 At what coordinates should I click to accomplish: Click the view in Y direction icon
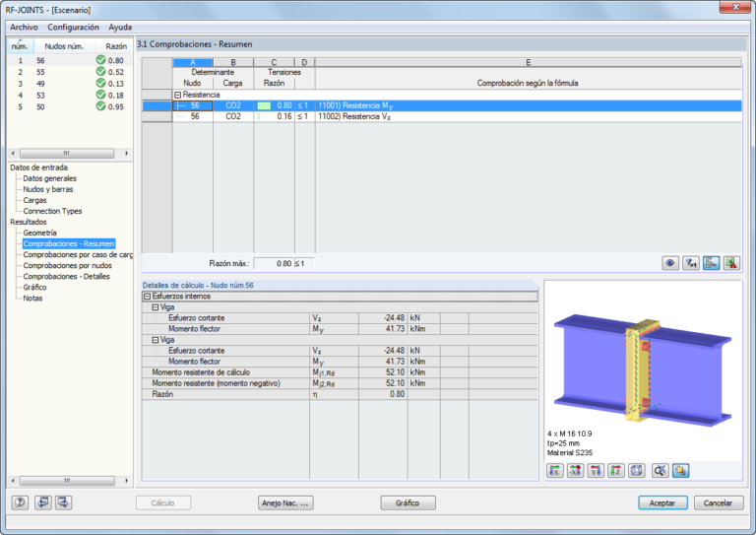click(596, 470)
